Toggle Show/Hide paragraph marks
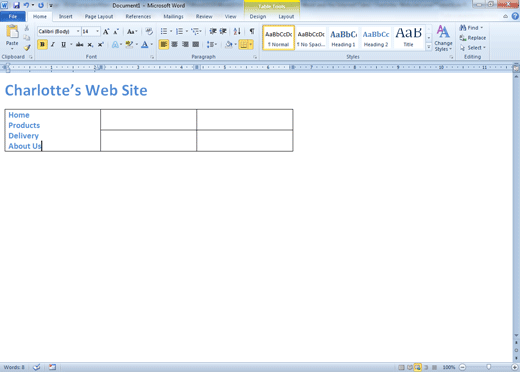 pyautogui.click(x=252, y=31)
